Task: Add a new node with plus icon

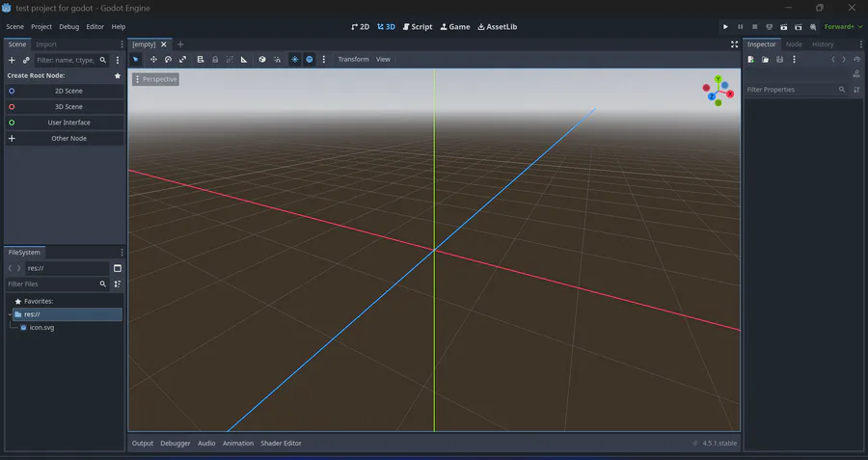Action: (x=12, y=60)
